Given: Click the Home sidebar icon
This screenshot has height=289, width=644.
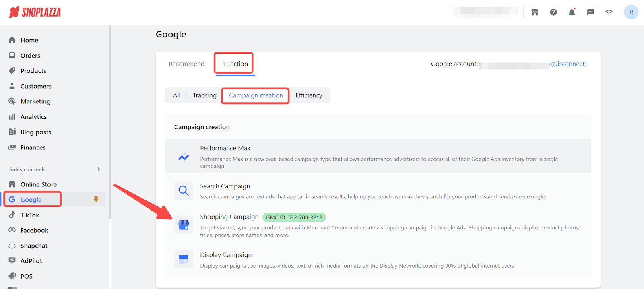Looking at the screenshot, I should point(12,40).
